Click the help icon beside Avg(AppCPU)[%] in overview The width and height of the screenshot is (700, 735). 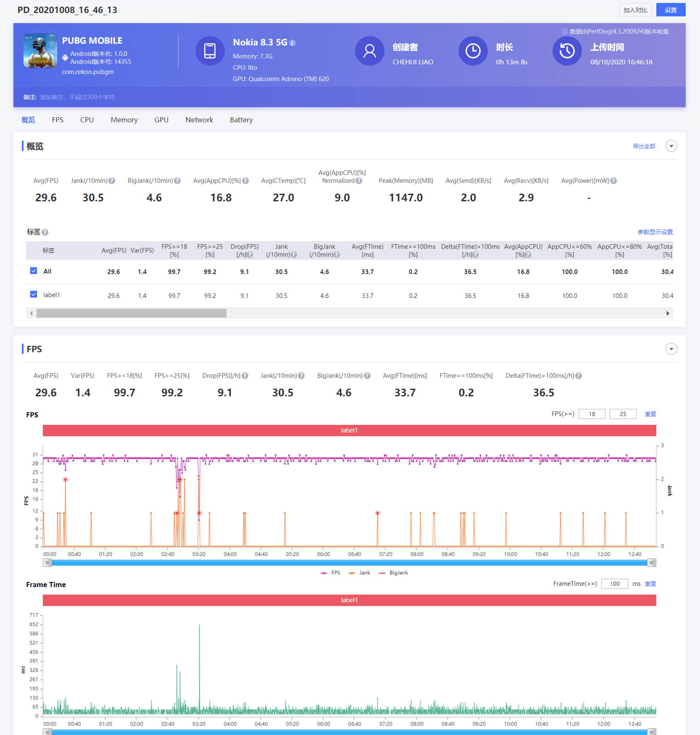point(246,181)
